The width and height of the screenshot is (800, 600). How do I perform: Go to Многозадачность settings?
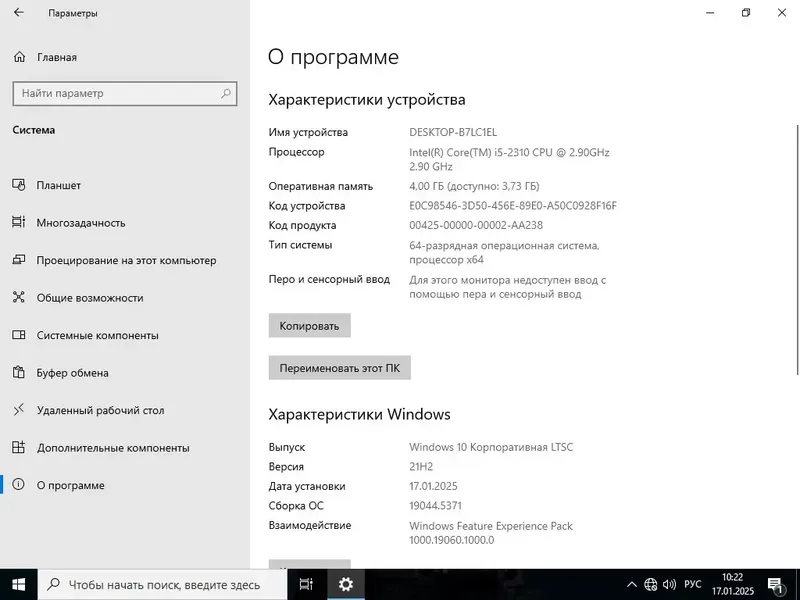[125, 223]
